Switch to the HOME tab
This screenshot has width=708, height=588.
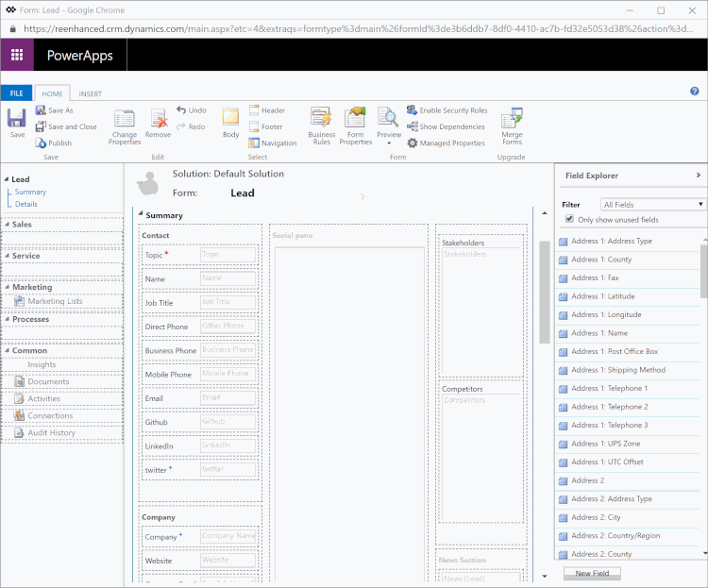[52, 93]
